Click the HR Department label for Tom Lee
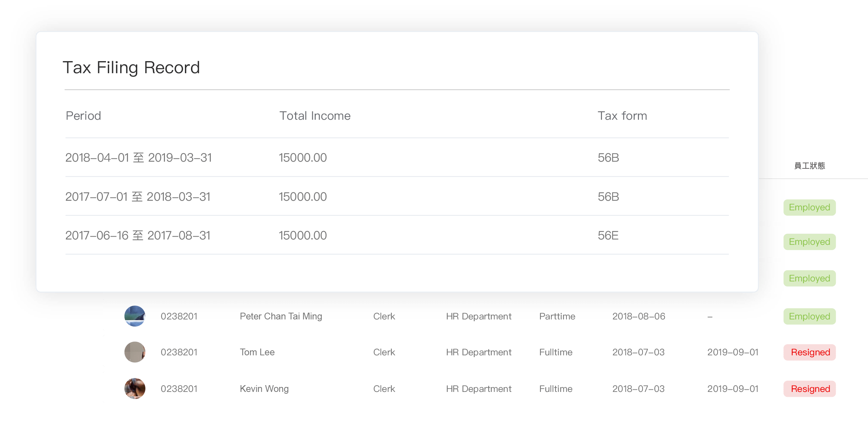Image resolution: width=868 pixels, height=431 pixels. coord(479,352)
